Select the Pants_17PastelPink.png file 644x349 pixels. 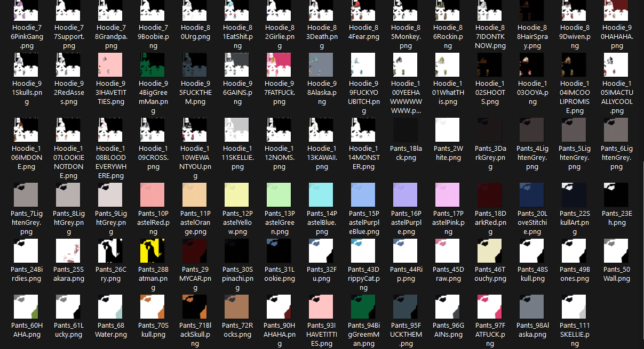(x=447, y=209)
